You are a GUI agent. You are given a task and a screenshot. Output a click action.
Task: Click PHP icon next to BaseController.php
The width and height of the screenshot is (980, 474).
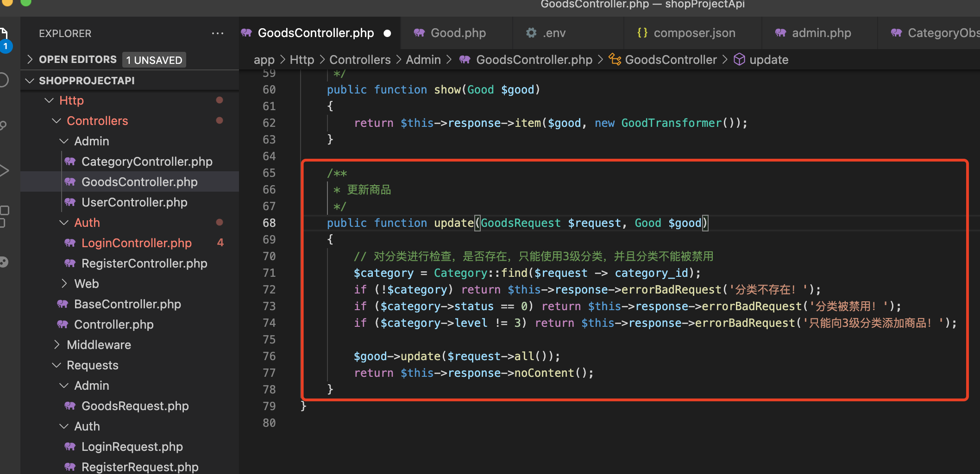point(63,304)
